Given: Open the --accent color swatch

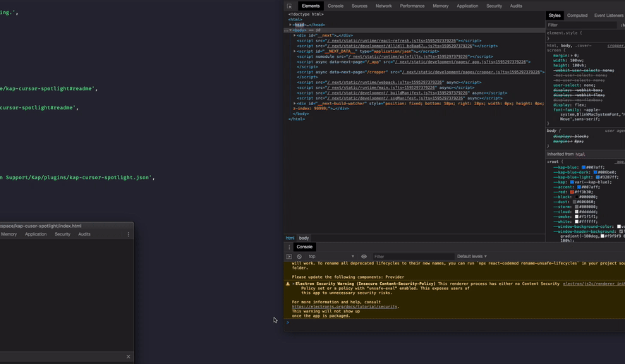Looking at the screenshot, I should pos(578,187).
